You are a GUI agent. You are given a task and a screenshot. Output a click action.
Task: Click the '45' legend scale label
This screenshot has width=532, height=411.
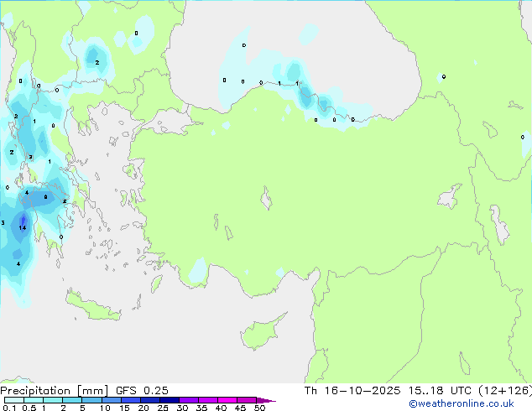click(x=240, y=408)
